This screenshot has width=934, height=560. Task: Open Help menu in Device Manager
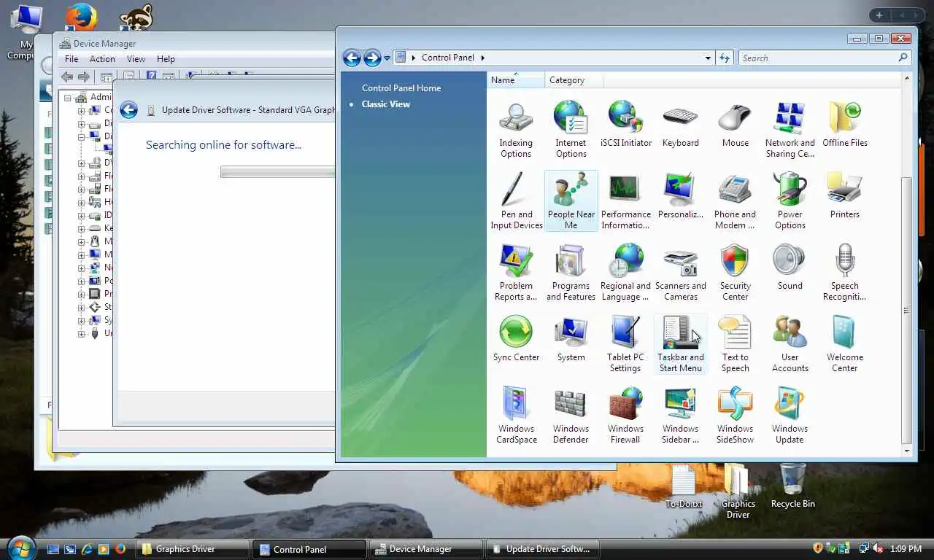pyautogui.click(x=166, y=59)
